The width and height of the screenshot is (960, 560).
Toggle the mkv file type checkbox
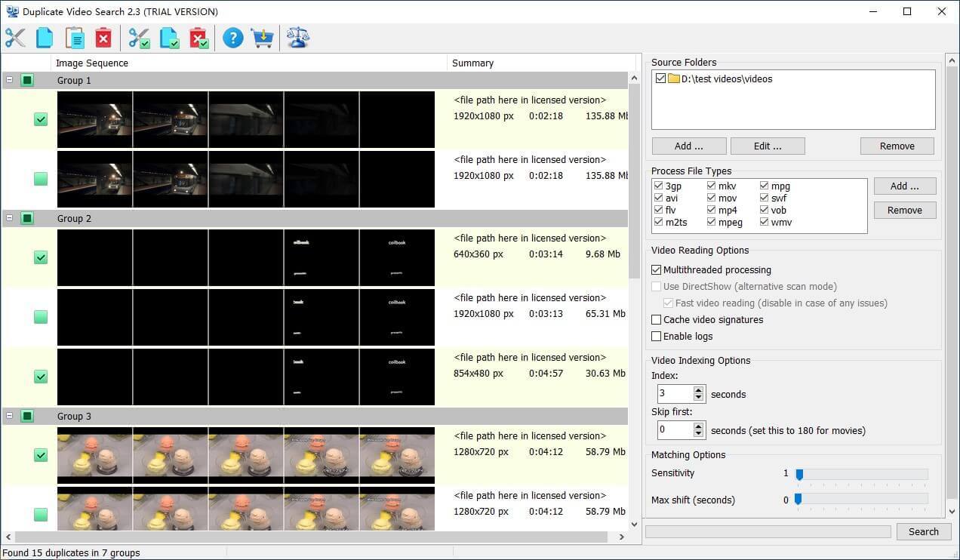[x=710, y=186]
